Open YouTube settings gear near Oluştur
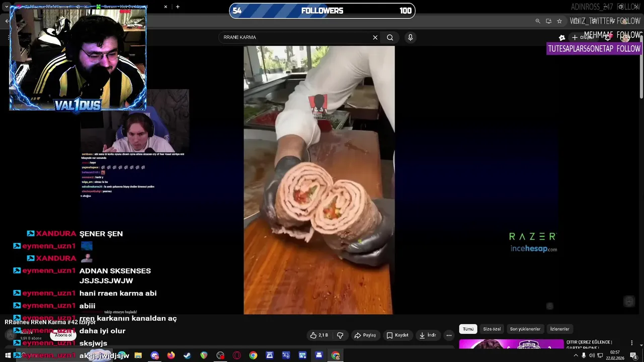Screen dimensions: 644x362 click(x=562, y=37)
